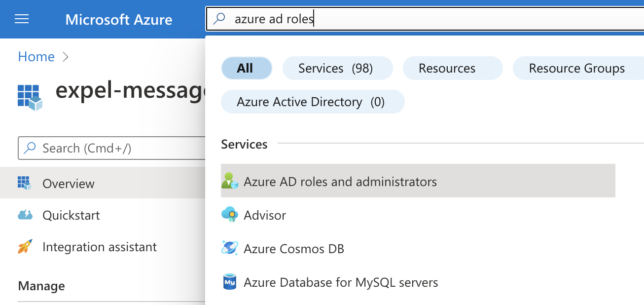Viewport: 644px width, 305px height.
Task: Click the Overview grid icon in sidebar
Action: 25,183
